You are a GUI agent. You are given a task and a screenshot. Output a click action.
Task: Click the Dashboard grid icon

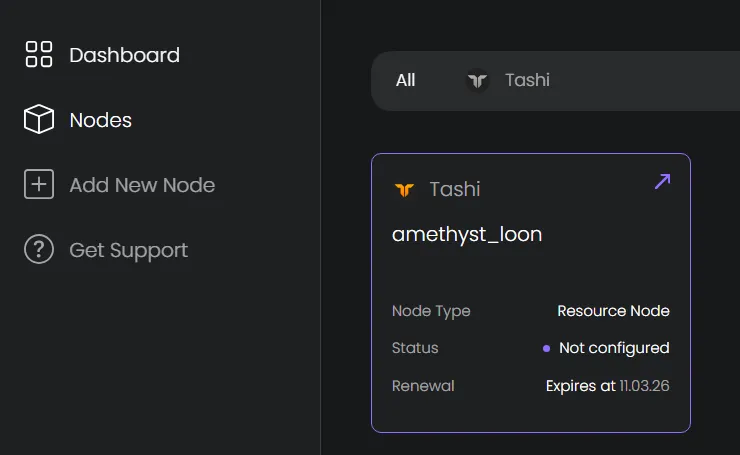(x=39, y=55)
